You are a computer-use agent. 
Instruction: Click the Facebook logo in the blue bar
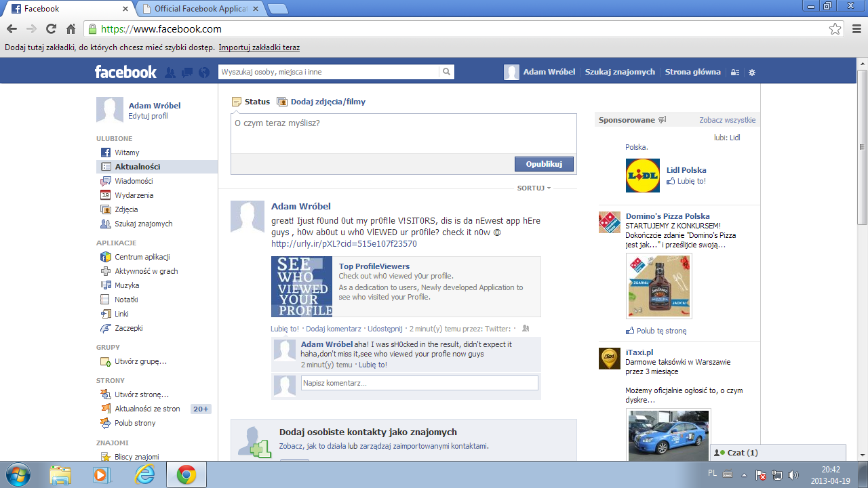click(x=125, y=72)
